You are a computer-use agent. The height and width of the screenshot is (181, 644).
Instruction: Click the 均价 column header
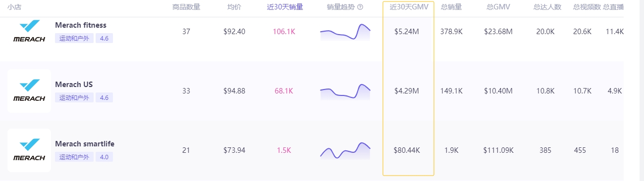point(234,7)
